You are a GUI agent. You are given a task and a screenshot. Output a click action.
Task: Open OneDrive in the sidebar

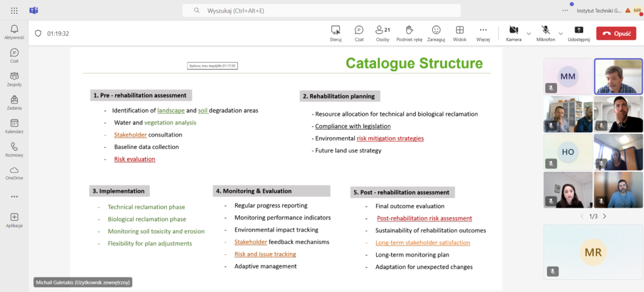(14, 172)
